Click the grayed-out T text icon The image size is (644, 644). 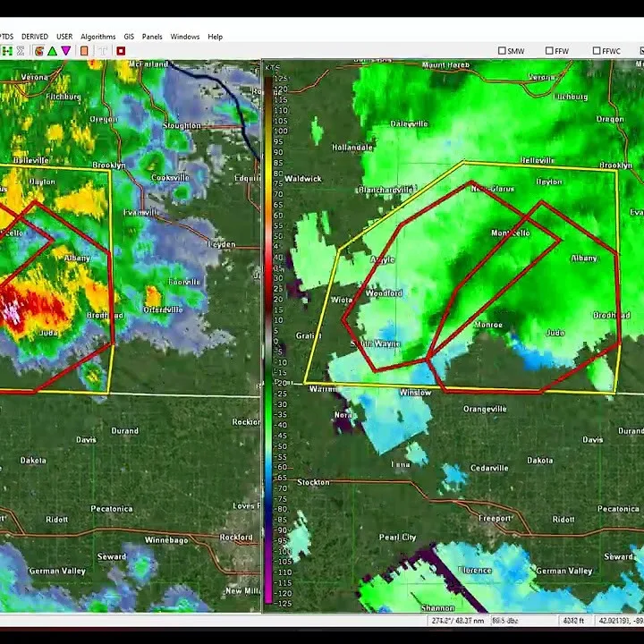click(103, 51)
